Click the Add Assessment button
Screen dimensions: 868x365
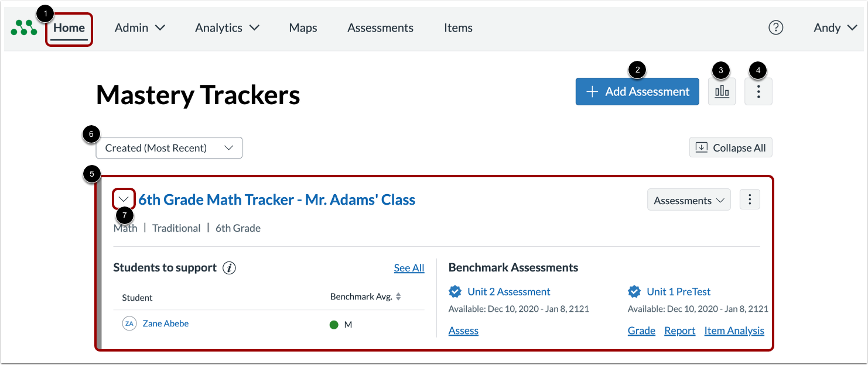click(637, 92)
